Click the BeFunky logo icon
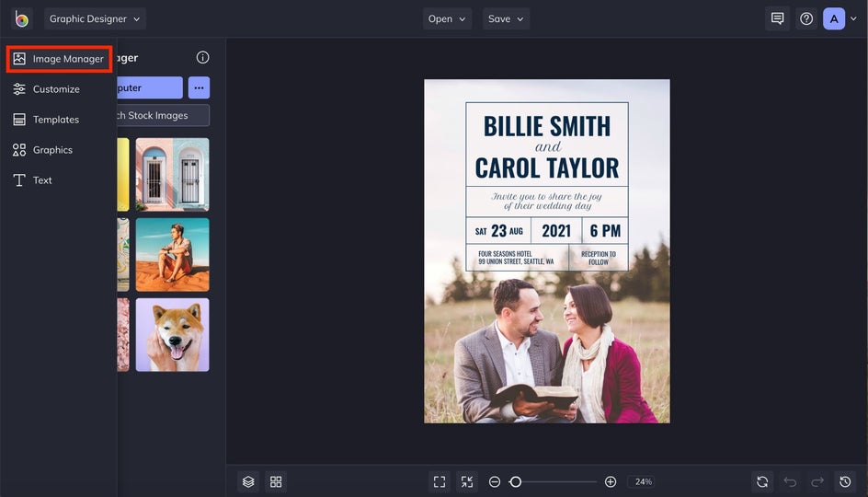 click(x=21, y=18)
